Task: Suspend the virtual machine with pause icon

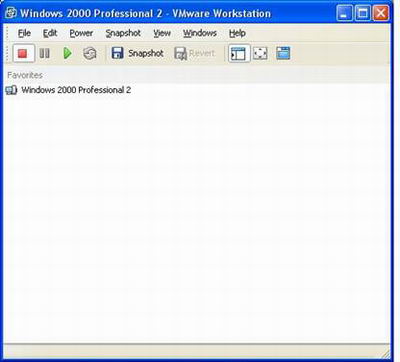Action: coord(45,53)
